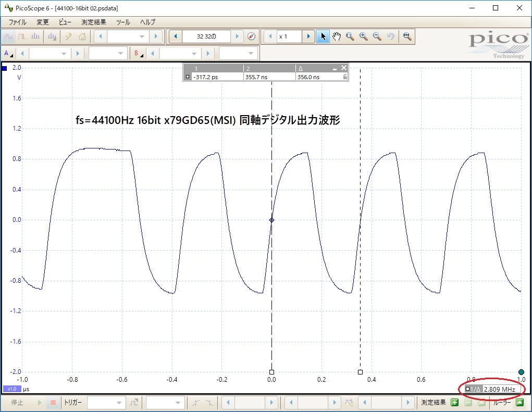This screenshot has width=532, height=412.
Task: Add a measurement with green plus
Action: pyautogui.click(x=455, y=403)
